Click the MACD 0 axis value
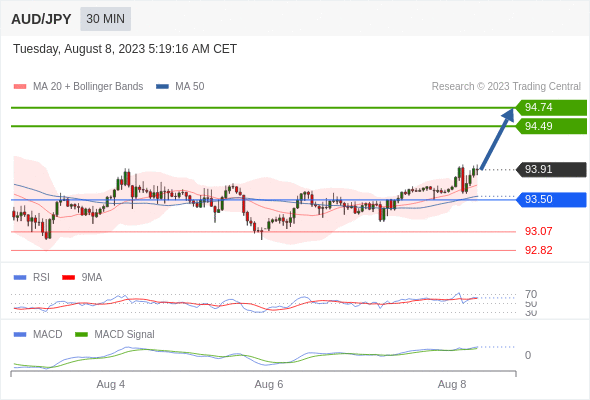 pyautogui.click(x=528, y=356)
